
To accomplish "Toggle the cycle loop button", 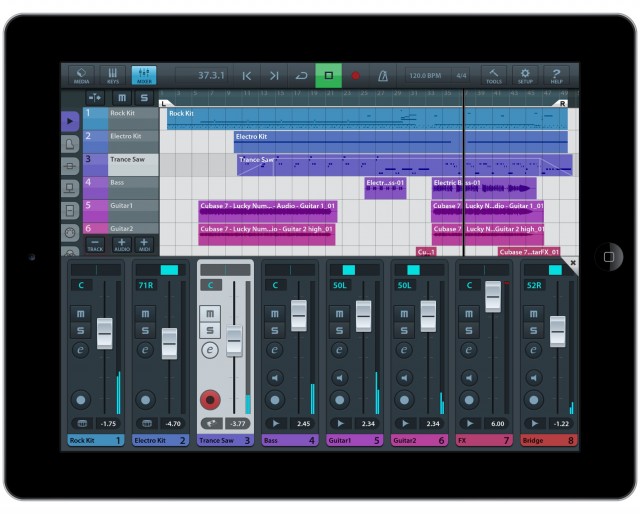I will [301, 75].
